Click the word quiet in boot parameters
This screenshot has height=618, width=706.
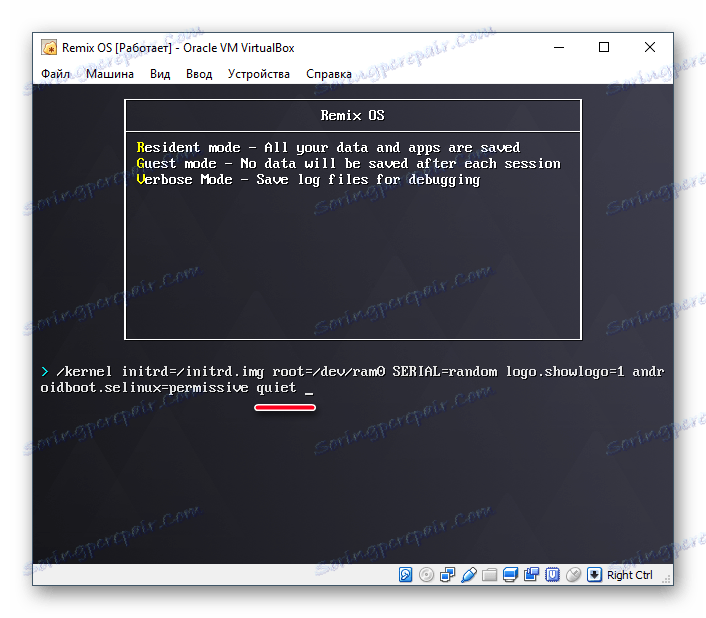point(276,388)
